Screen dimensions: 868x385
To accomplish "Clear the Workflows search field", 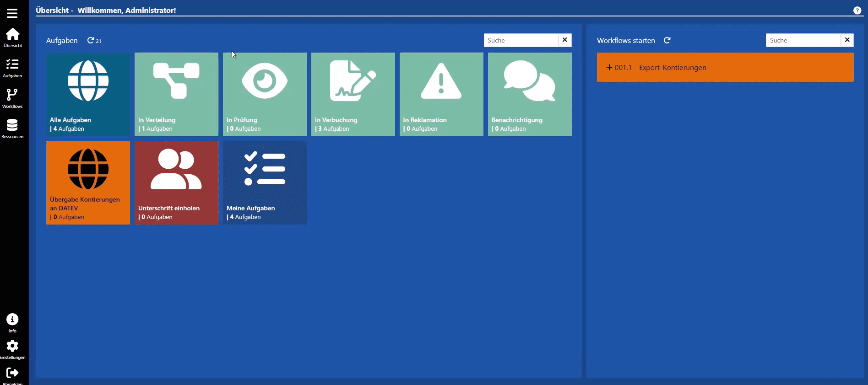I will [x=847, y=40].
